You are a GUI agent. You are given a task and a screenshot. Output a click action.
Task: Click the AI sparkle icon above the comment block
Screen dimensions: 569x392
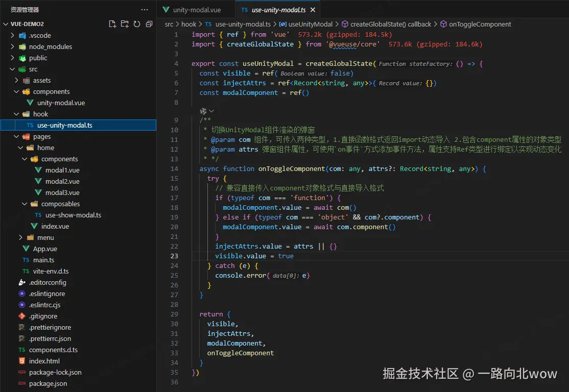pos(203,111)
